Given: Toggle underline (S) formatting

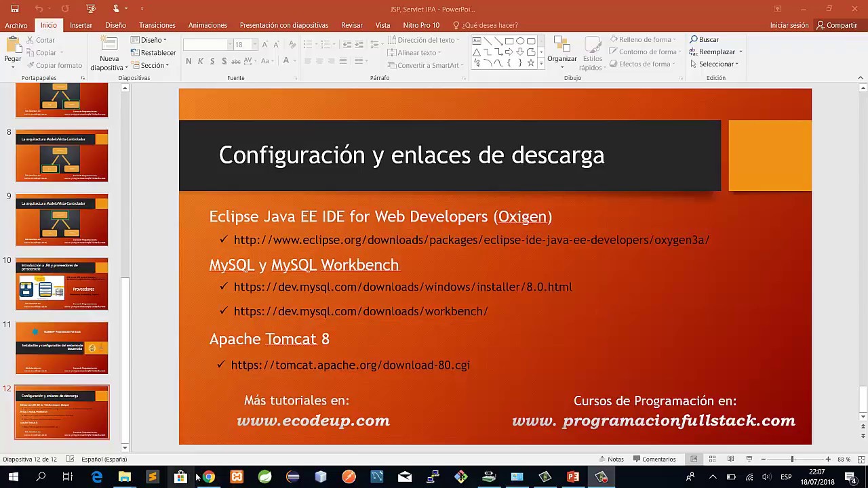Looking at the screenshot, I should tap(212, 61).
